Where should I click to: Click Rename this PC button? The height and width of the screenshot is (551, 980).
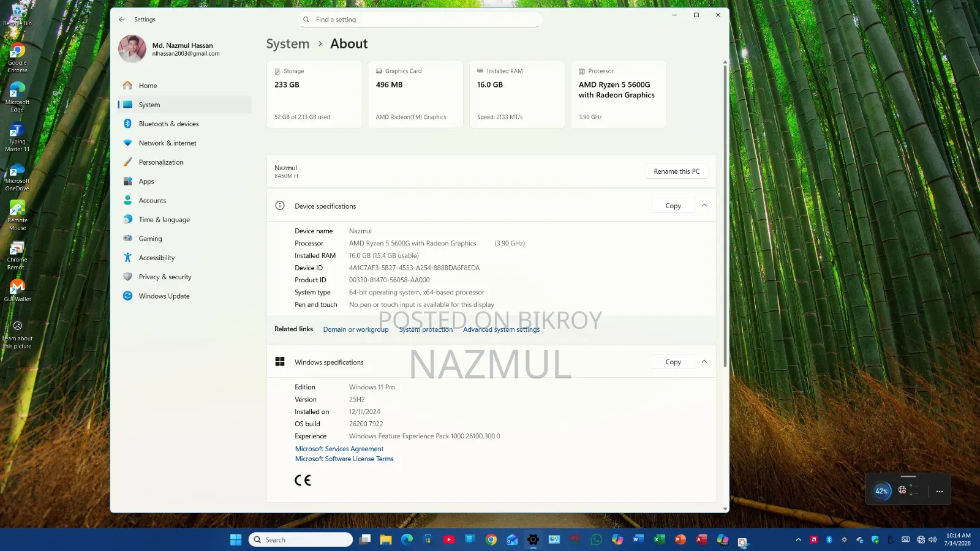[x=676, y=171]
